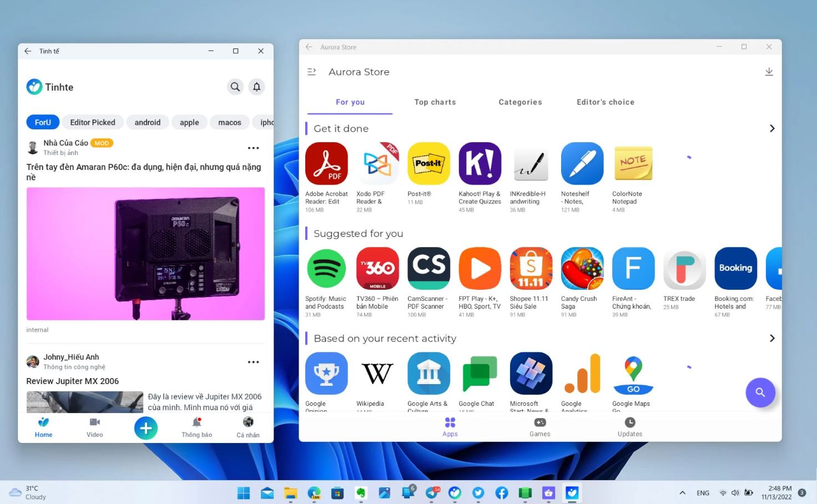Screen dimensions: 817x504
Task: Open CamScanner PDF Scanner app
Action: click(428, 268)
